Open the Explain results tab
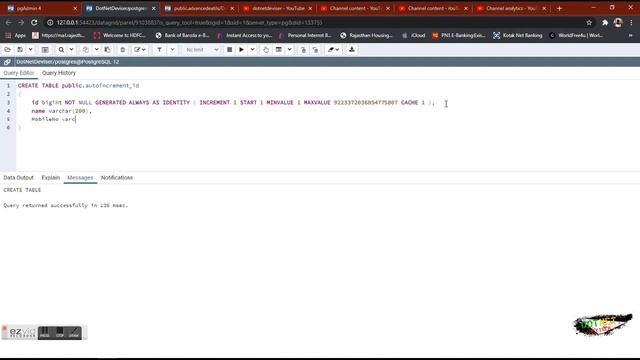 pos(51,178)
